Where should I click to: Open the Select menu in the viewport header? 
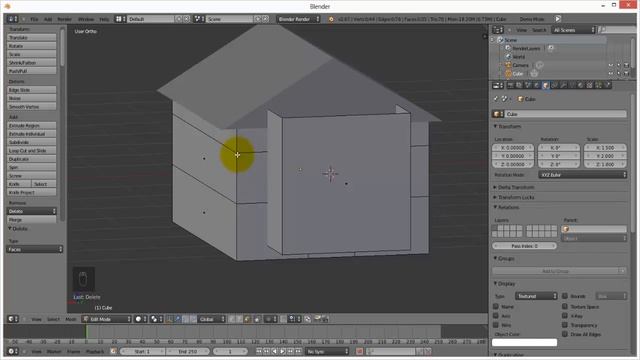pos(53,319)
